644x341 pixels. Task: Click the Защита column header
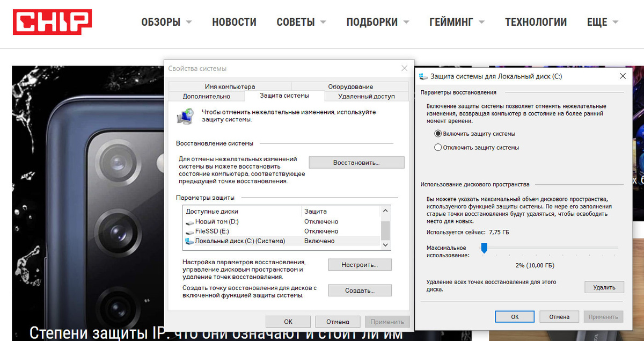[x=341, y=212]
